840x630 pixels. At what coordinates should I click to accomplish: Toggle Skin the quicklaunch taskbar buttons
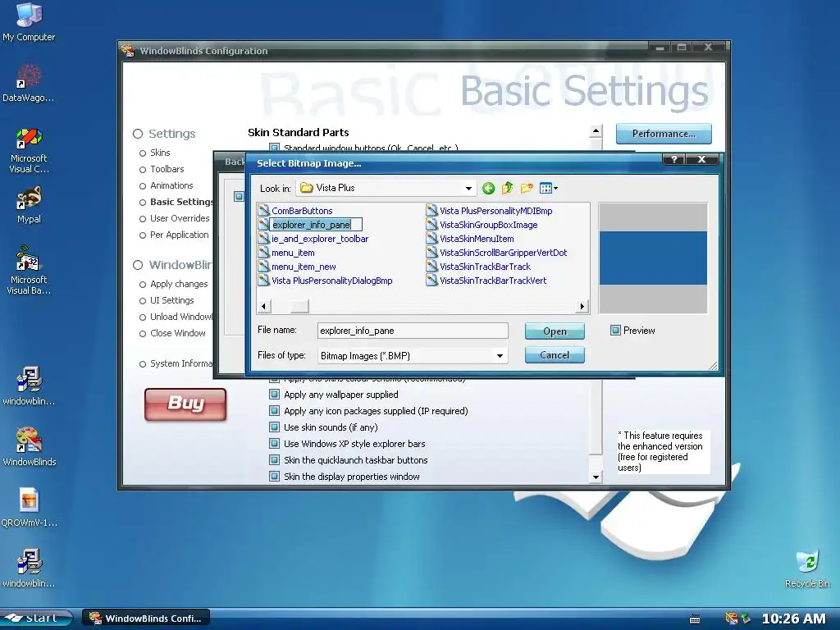[x=274, y=459]
